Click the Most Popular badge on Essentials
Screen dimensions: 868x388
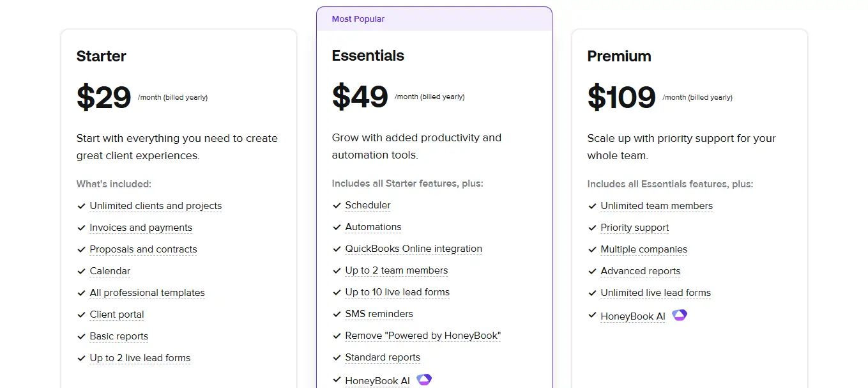pos(358,19)
